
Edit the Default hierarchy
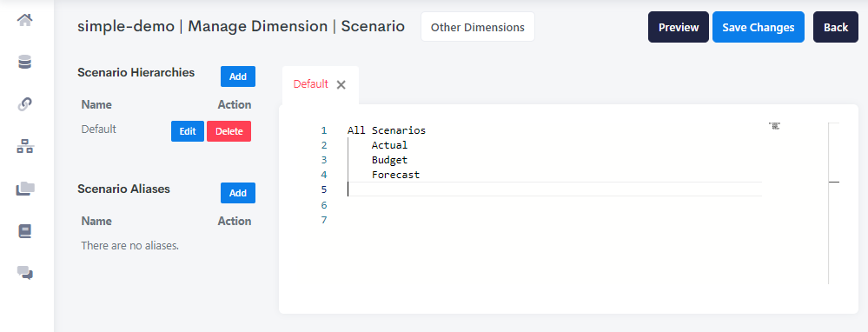point(188,131)
